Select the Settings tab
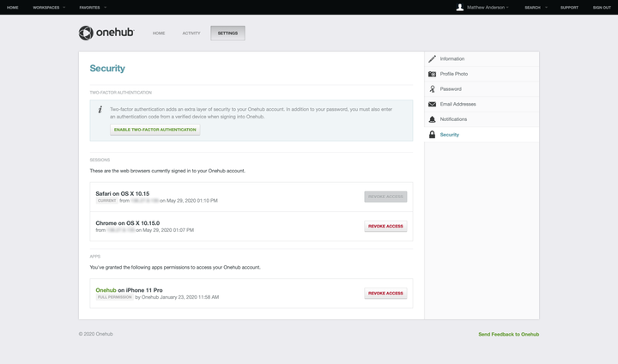This screenshot has width=618, height=364. [227, 33]
